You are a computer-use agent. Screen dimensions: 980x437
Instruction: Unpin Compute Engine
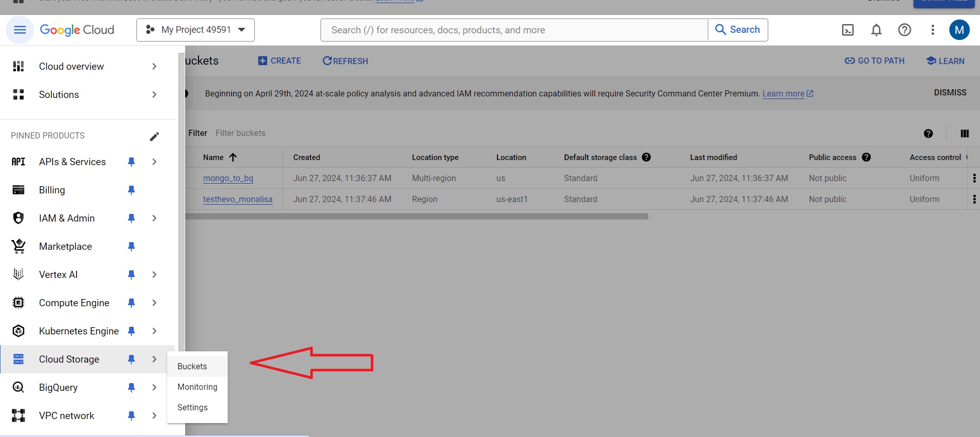pos(131,303)
